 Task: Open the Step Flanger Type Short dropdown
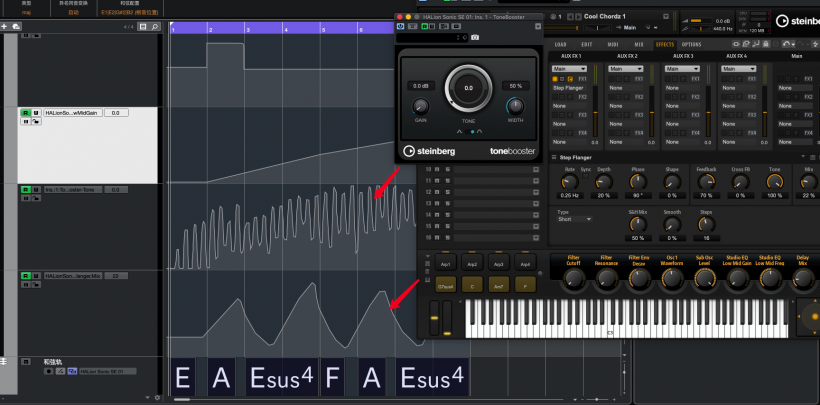pyautogui.click(x=574, y=219)
